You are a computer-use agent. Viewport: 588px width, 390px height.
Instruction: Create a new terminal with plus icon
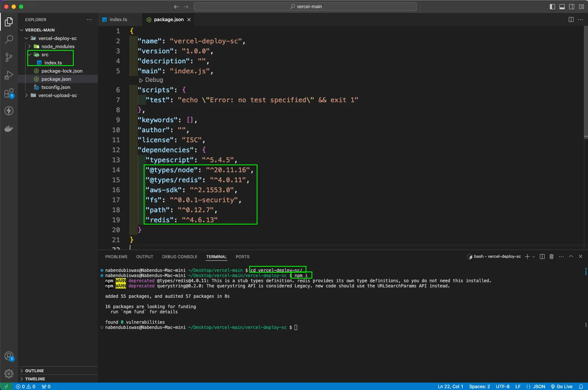click(527, 256)
